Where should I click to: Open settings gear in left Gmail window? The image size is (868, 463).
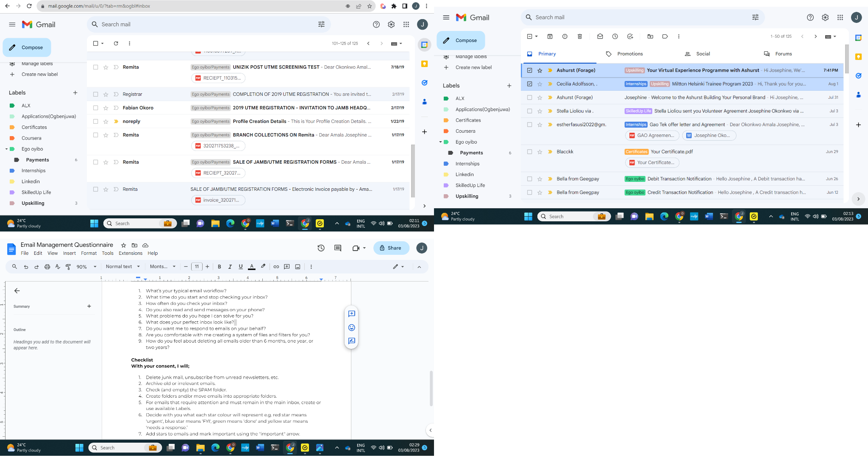tap(391, 25)
